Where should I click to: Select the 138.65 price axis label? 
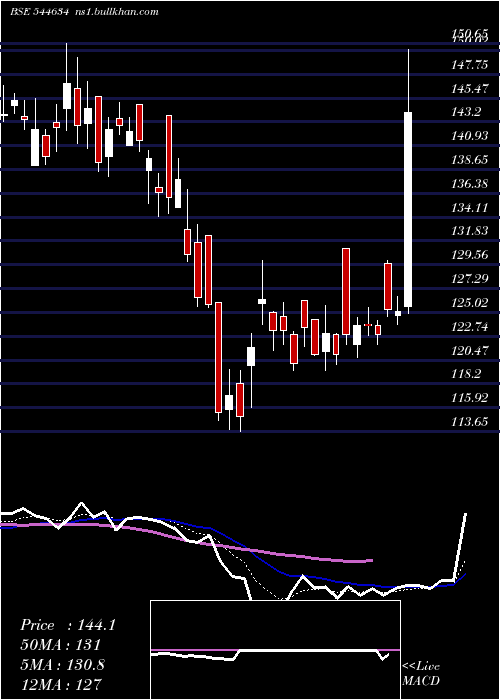point(470,160)
